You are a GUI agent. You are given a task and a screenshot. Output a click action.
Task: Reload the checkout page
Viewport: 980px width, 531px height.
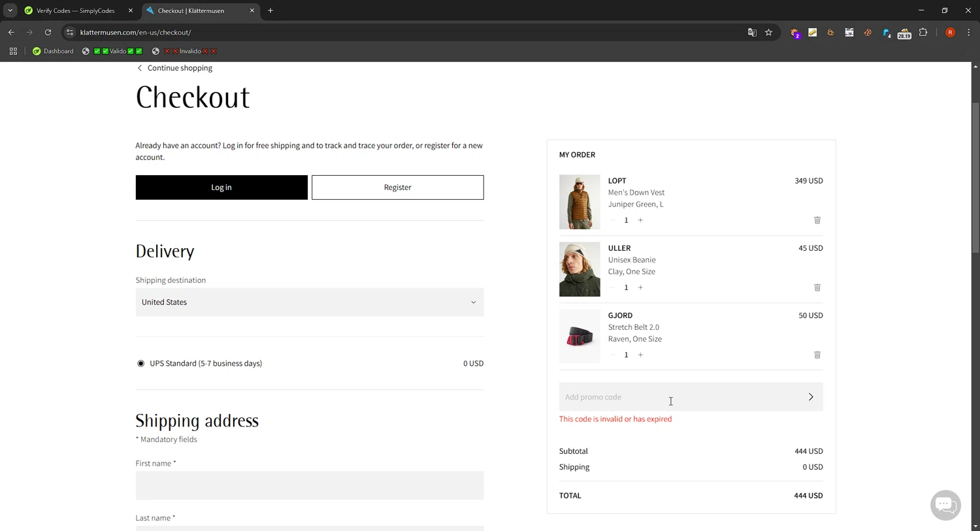pos(48,32)
